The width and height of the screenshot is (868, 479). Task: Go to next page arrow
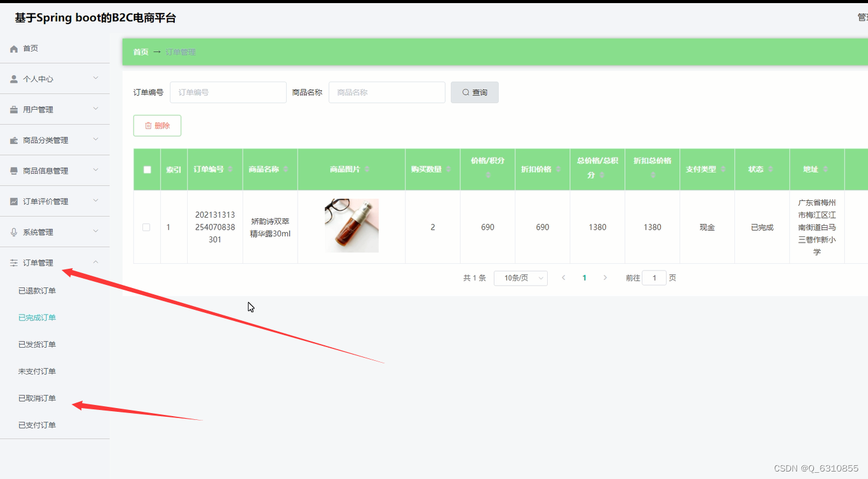click(605, 278)
